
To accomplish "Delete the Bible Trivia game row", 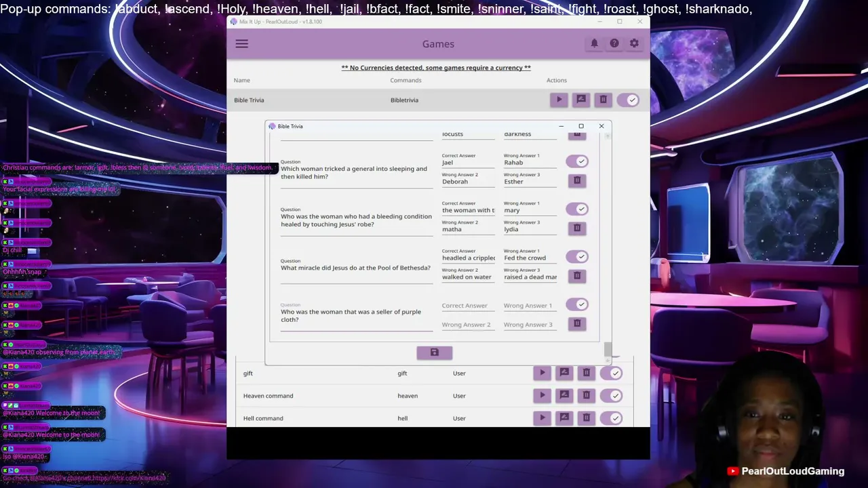I will pos(603,100).
